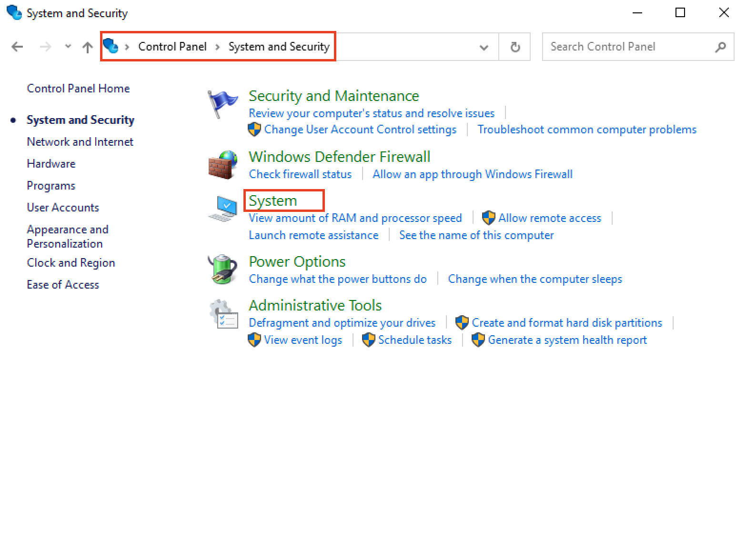
Task: Click Change what the power buttons do
Action: pyautogui.click(x=338, y=279)
